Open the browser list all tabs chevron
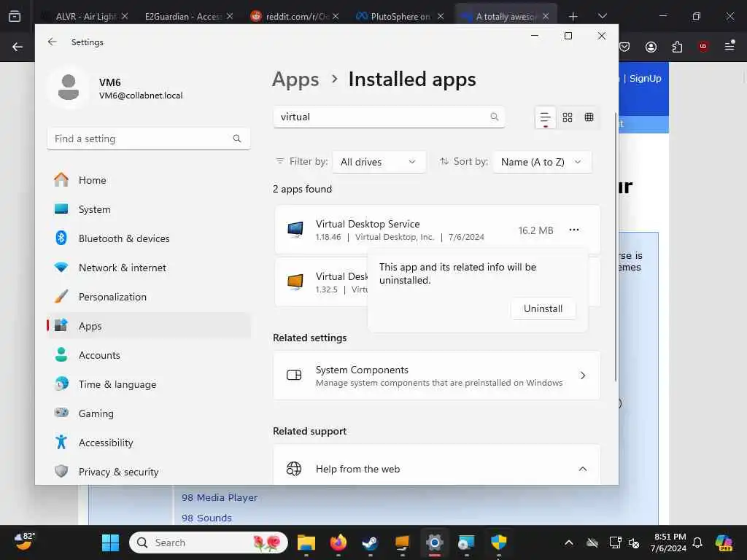 pos(602,16)
